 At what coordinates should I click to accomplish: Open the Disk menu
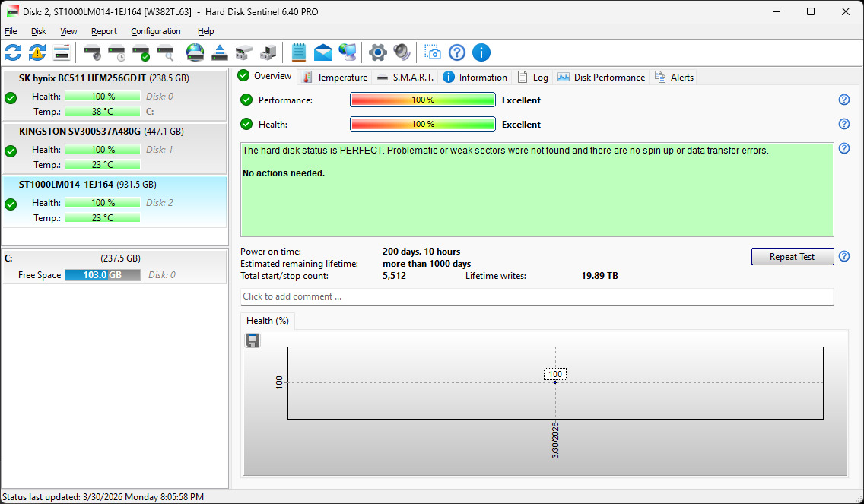tap(39, 31)
